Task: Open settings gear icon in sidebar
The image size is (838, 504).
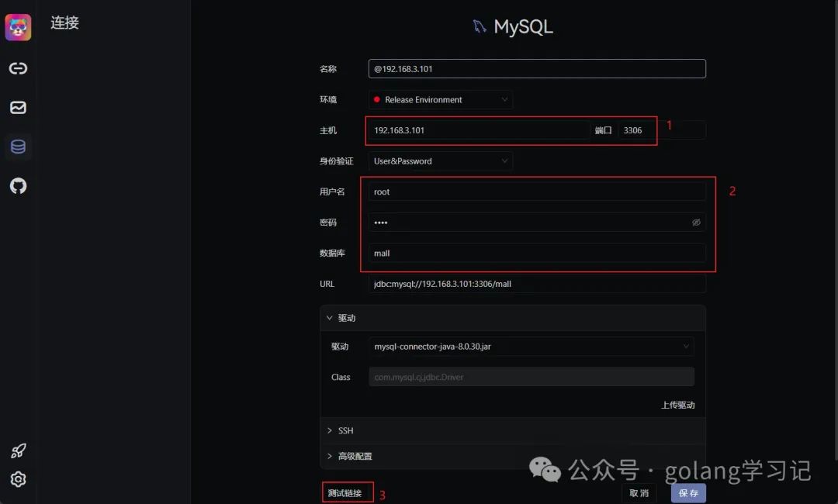Action: click(18, 479)
